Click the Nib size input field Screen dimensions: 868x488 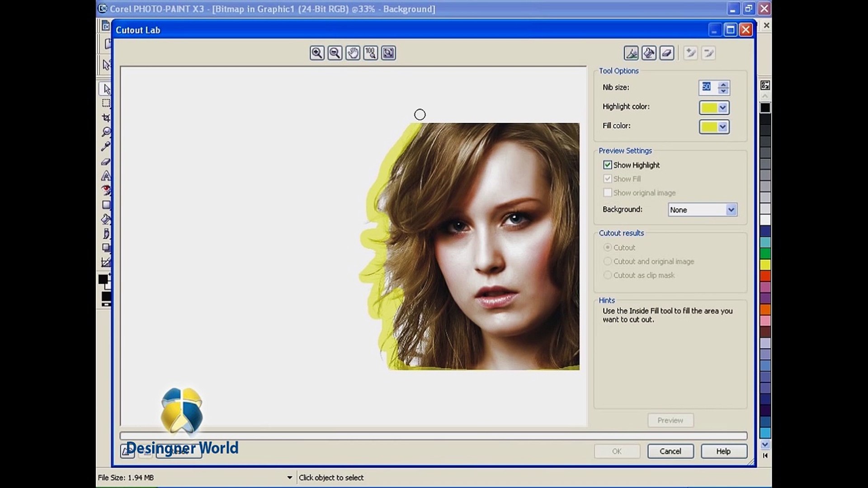(x=707, y=87)
